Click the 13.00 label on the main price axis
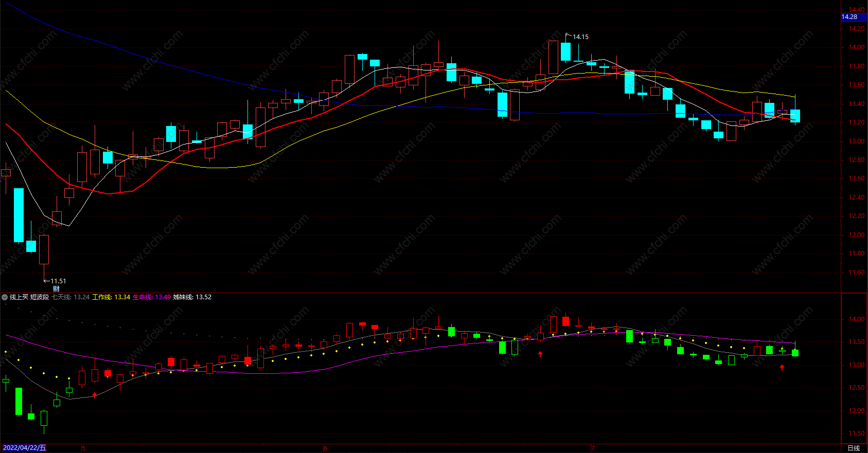 (856, 141)
